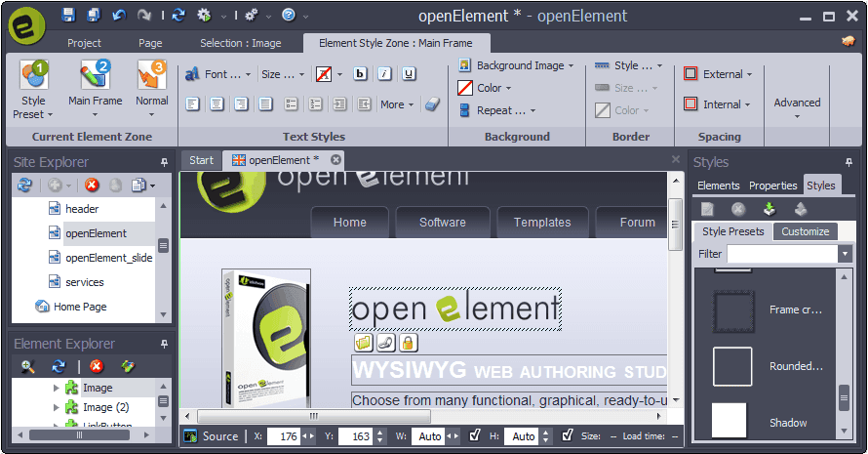The width and height of the screenshot is (868, 454).
Task: Select the header page in Site Explorer
Action: coord(84,209)
